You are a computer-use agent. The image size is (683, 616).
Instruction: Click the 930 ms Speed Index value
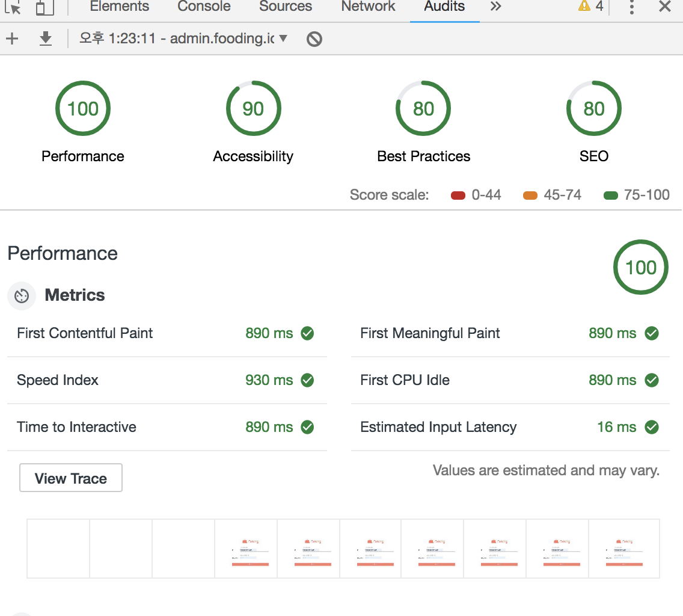(269, 380)
